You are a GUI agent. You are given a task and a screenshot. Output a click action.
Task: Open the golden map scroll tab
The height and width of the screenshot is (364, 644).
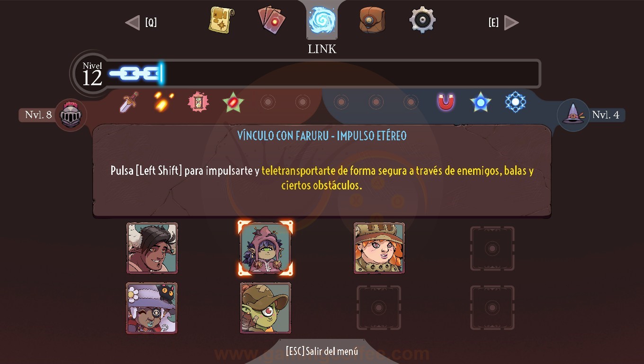[222, 20]
